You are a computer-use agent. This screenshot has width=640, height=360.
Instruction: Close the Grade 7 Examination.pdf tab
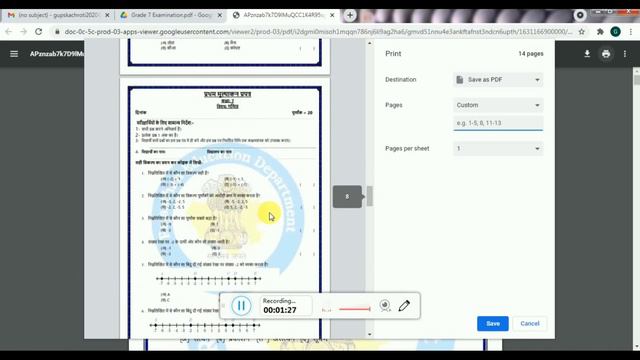coord(220,15)
